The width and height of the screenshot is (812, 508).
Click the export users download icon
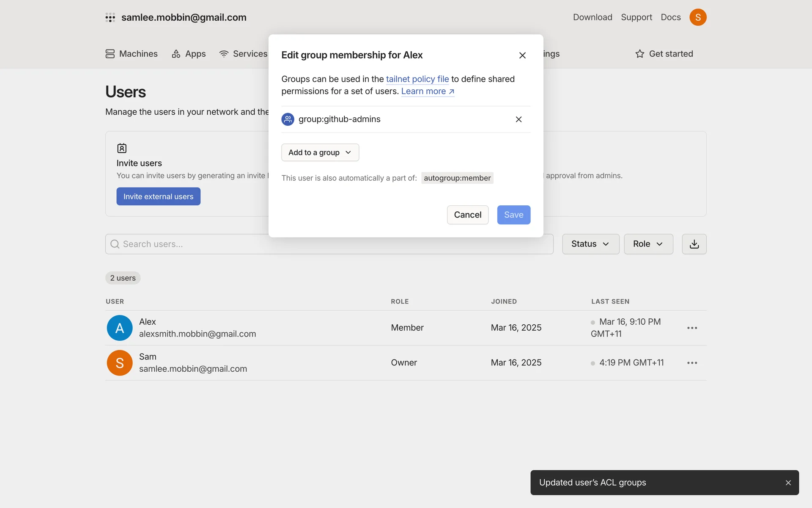point(694,244)
